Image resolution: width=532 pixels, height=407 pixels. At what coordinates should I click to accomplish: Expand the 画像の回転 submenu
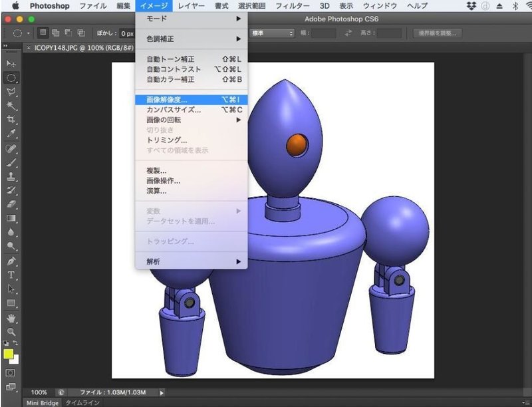click(192, 120)
